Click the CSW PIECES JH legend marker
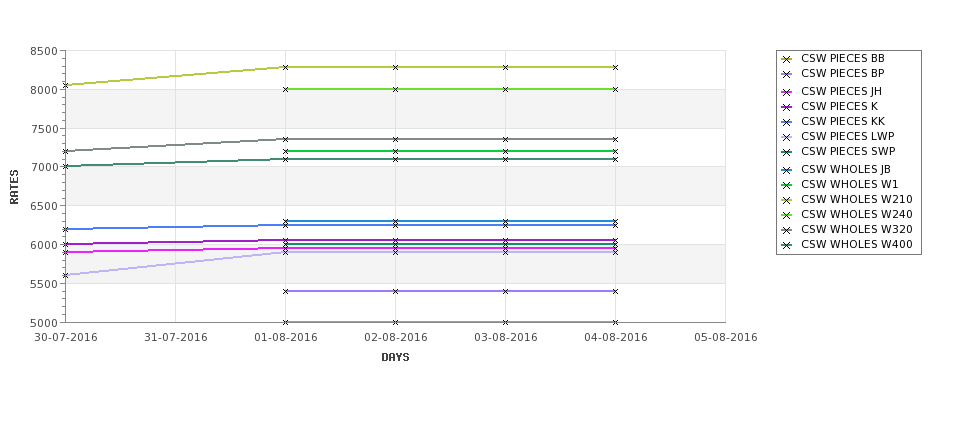 point(787,92)
